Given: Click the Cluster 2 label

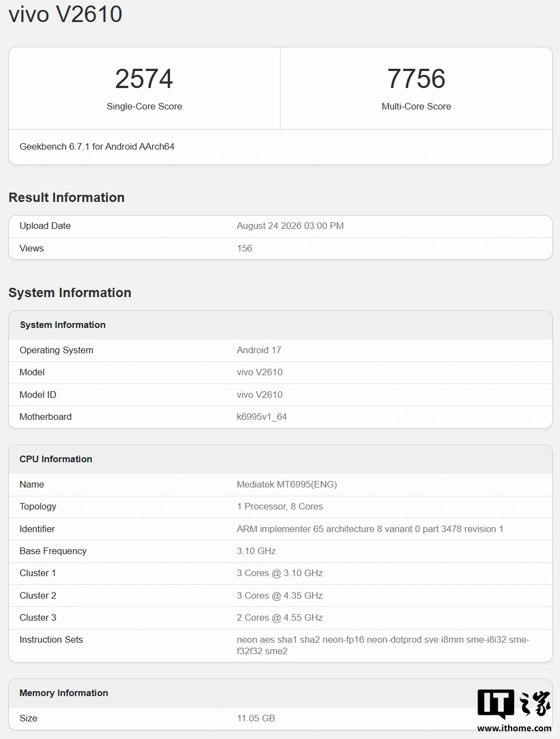Looking at the screenshot, I should coord(38,595).
